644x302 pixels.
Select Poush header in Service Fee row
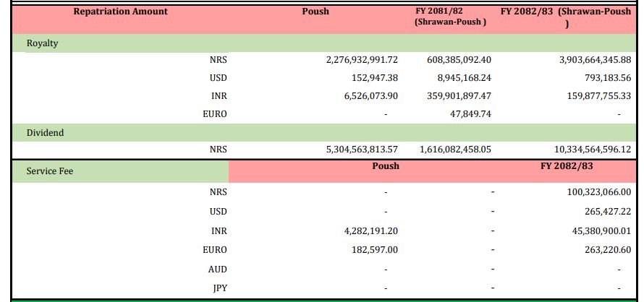coord(386,166)
